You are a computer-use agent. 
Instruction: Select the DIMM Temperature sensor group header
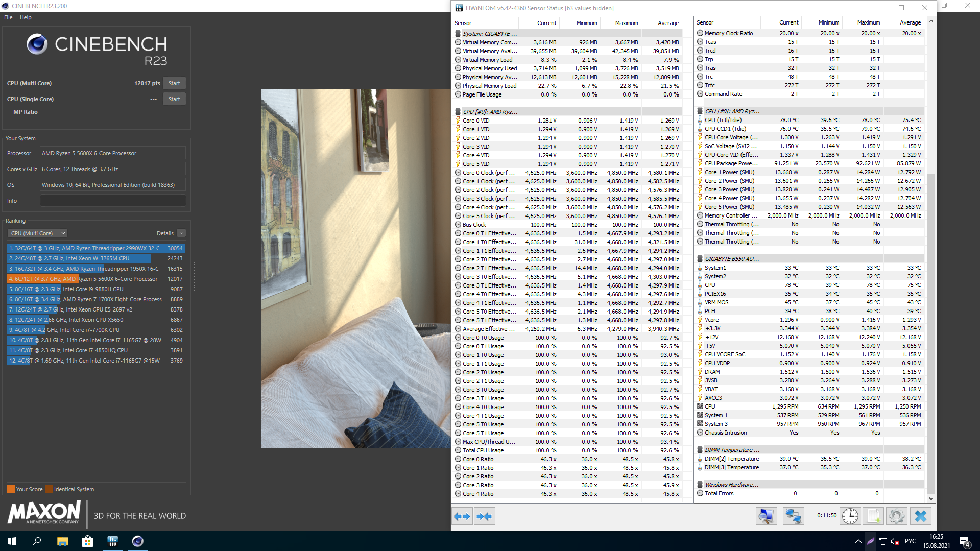[810, 450]
